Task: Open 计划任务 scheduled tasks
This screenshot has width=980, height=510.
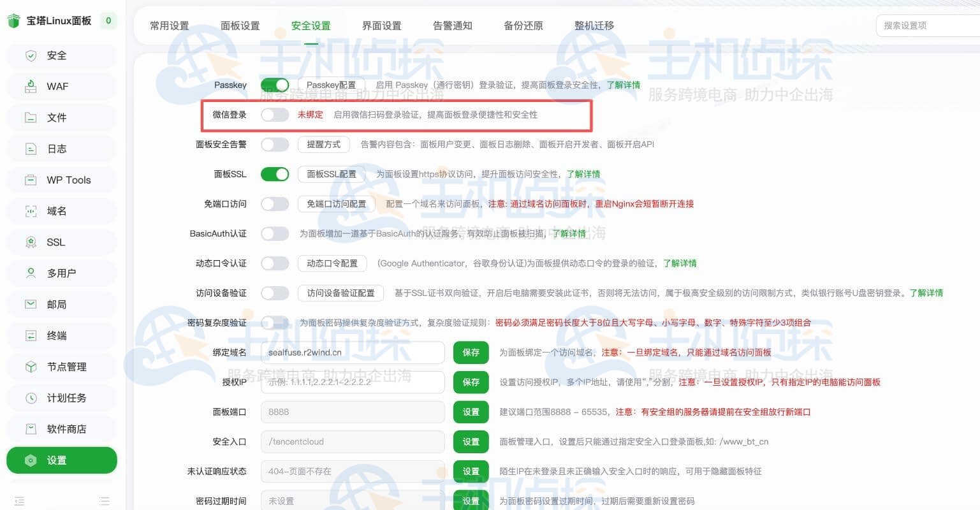Action: (61, 397)
